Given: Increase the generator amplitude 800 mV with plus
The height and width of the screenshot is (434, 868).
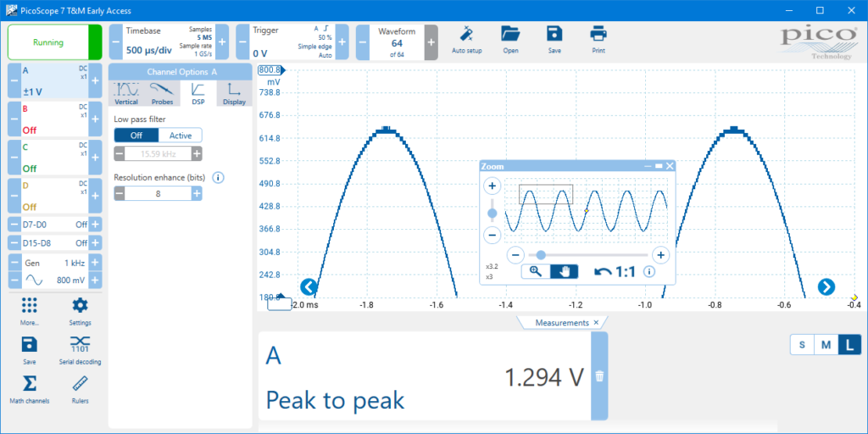Looking at the screenshot, I should coord(95,281).
